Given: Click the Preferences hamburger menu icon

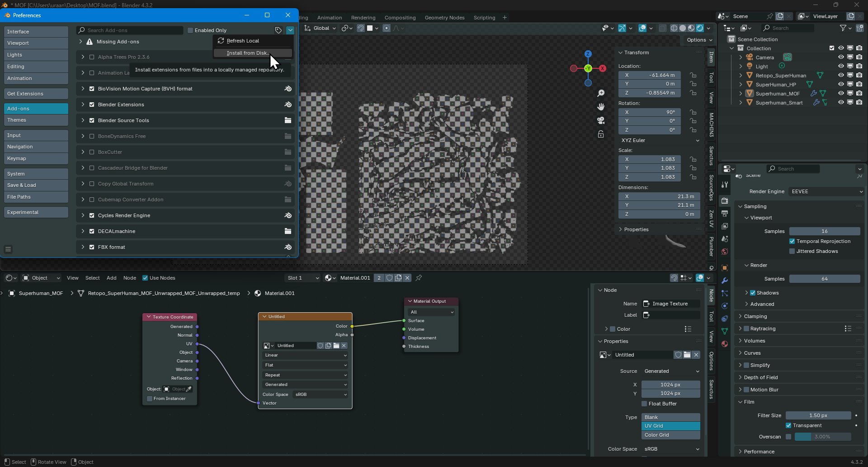Looking at the screenshot, I should (x=8, y=249).
